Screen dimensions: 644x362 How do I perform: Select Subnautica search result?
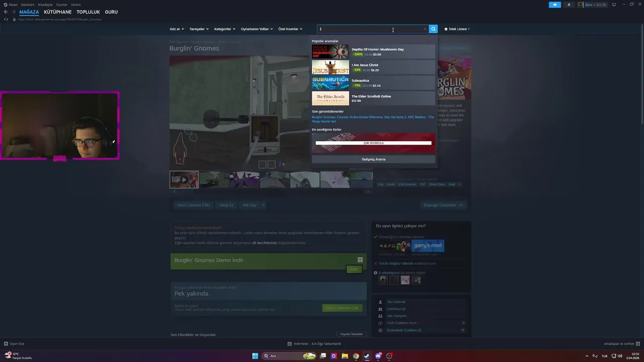(x=373, y=82)
